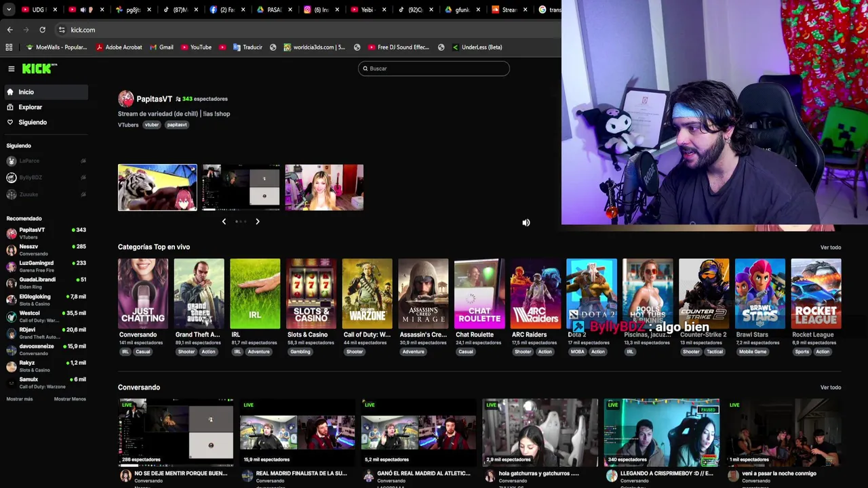The width and height of the screenshot is (868, 488).
Task: Open the MoeWalls bookmark
Action: tap(57, 47)
